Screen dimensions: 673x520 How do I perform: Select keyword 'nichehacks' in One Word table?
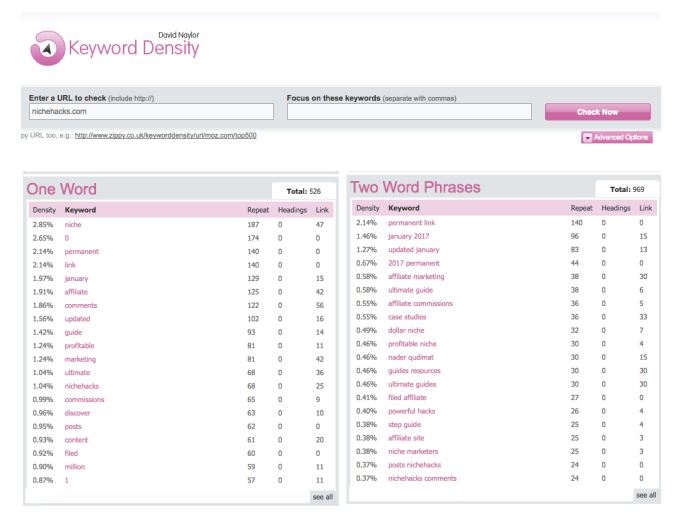(x=82, y=386)
